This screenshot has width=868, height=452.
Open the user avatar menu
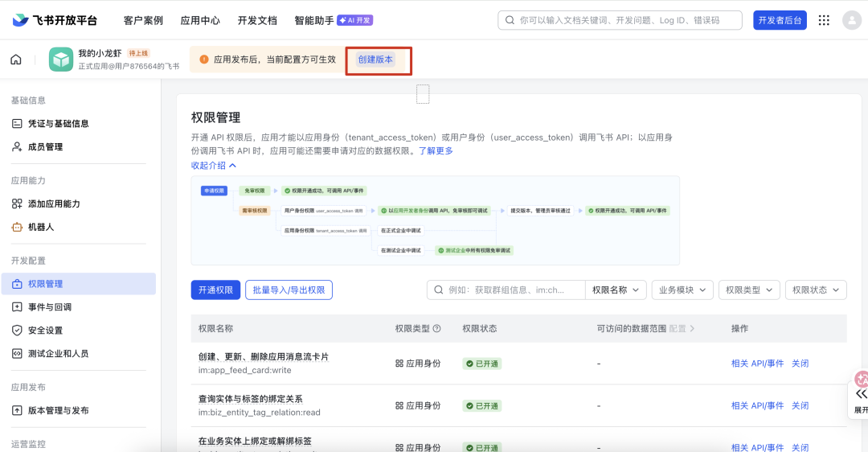click(851, 20)
